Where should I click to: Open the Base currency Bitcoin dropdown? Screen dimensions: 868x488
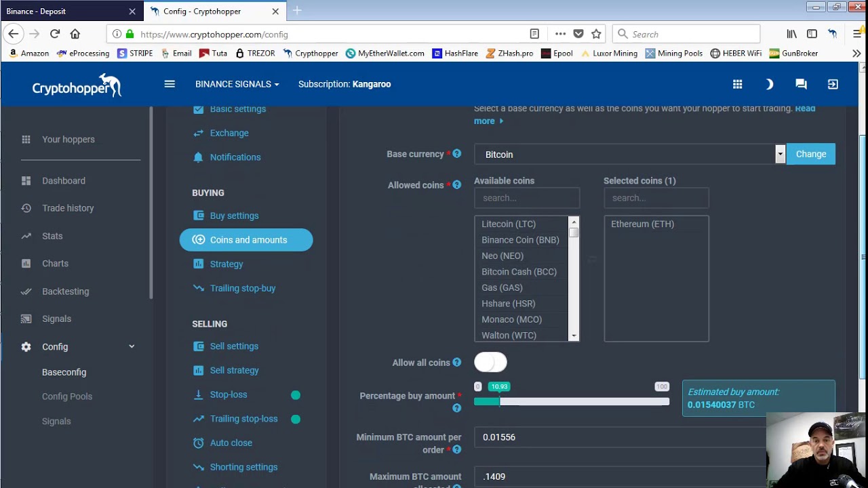click(x=629, y=154)
